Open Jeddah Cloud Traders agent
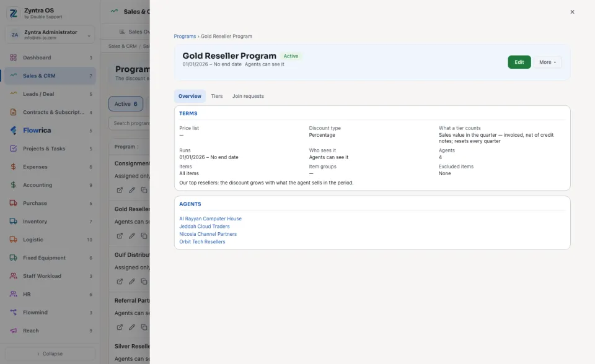595x364 pixels. 204,227
